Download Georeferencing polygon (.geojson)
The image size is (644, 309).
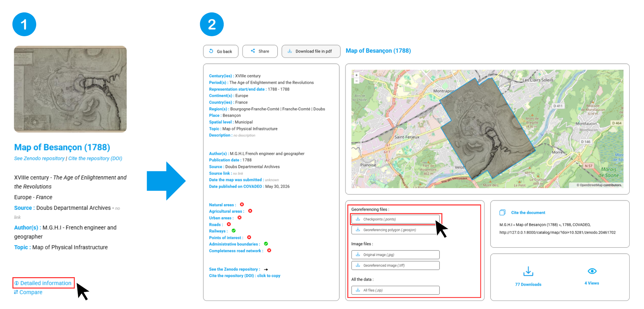coord(395,230)
